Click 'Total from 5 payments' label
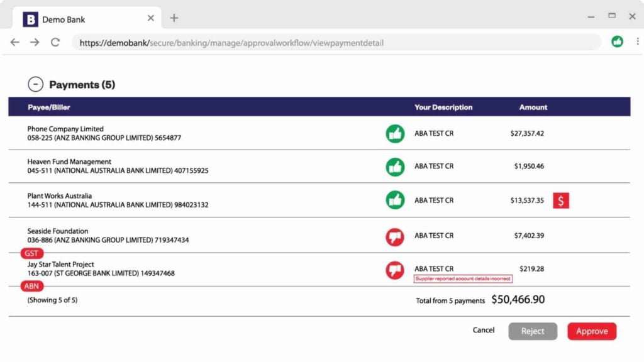The width and height of the screenshot is (644, 362). tap(450, 301)
